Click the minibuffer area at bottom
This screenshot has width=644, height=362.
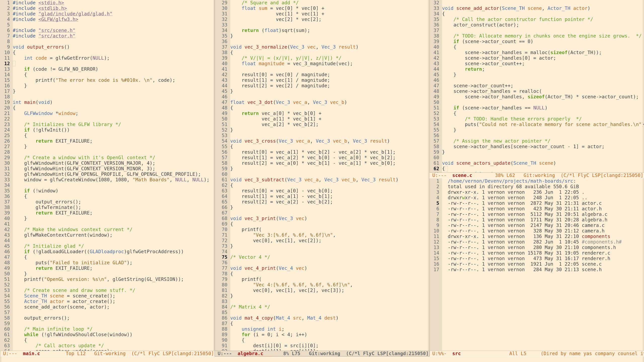pyautogui.click(x=322, y=359)
